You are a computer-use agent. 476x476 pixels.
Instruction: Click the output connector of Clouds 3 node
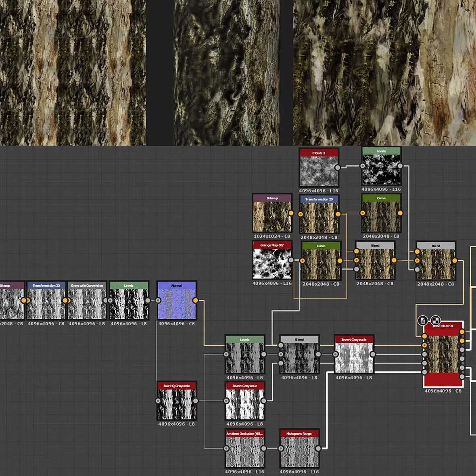coord(338,167)
